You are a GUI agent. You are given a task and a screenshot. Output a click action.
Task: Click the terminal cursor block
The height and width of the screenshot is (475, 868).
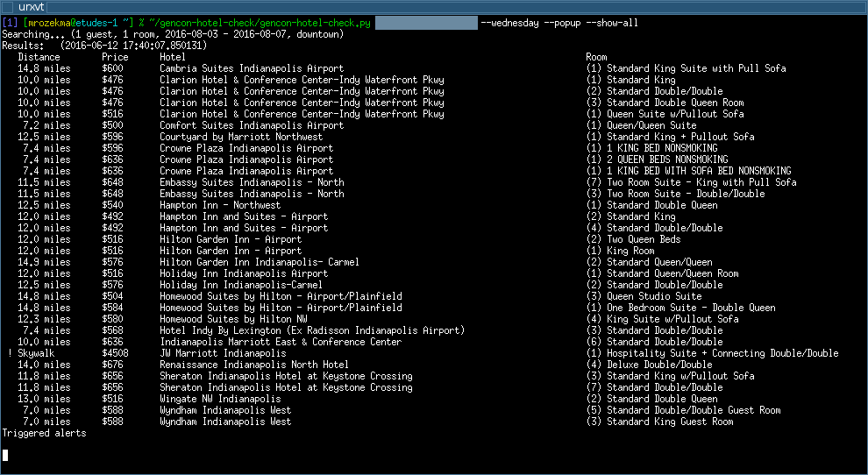coord(5,456)
